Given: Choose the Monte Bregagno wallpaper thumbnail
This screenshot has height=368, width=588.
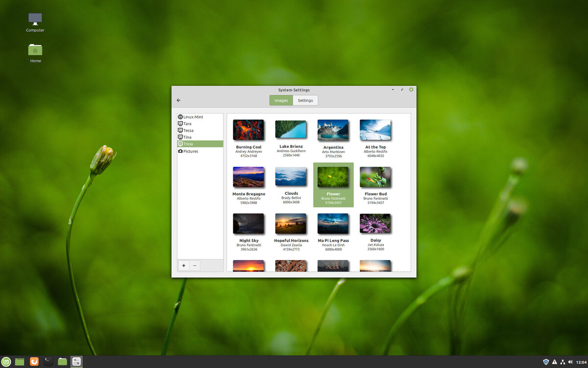Looking at the screenshot, I should [248, 177].
